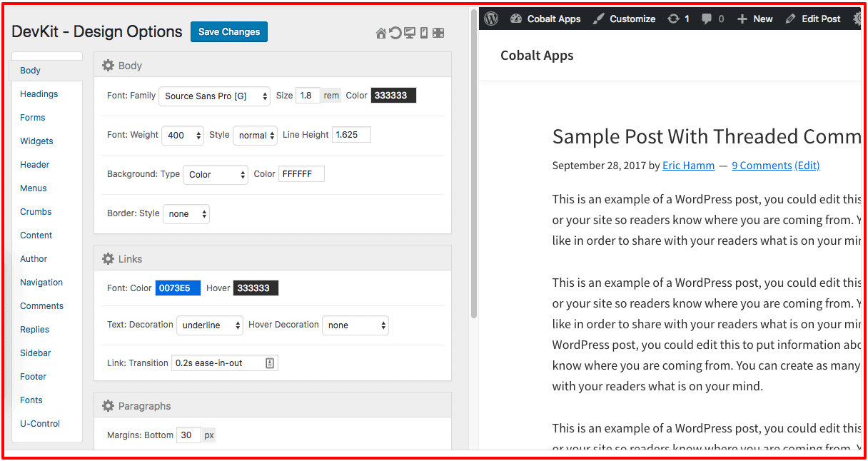This screenshot has width=868, height=461.
Task: Open the Border Style dropdown
Action: point(186,214)
